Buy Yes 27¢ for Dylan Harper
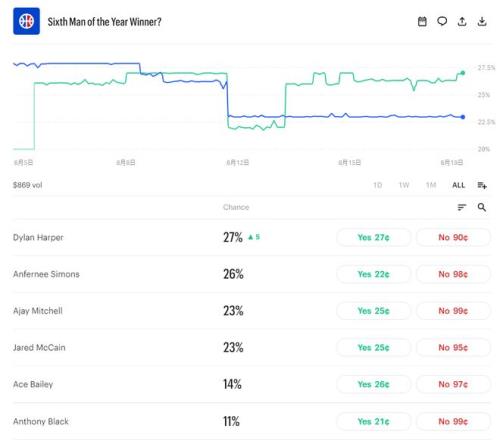The height and width of the screenshot is (440, 500). click(373, 237)
